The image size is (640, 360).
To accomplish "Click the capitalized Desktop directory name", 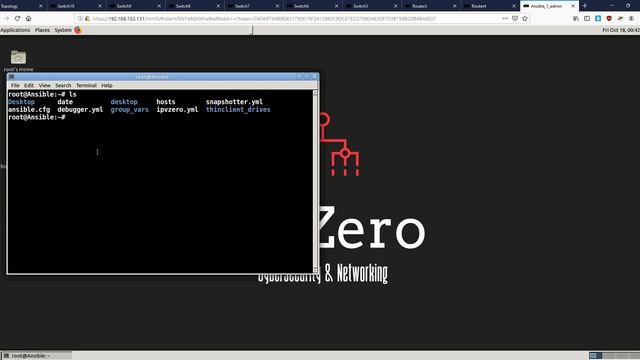I will (x=22, y=102).
